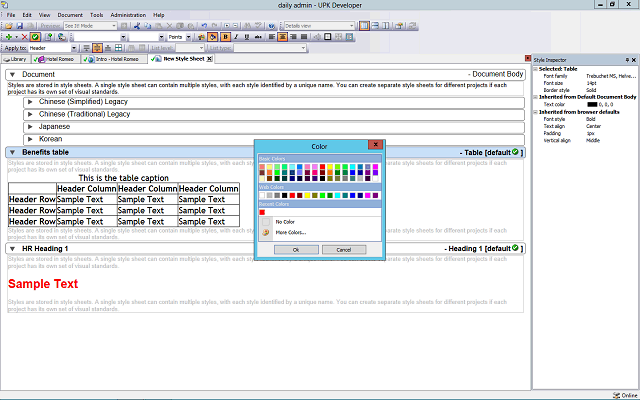This screenshot has width=640, height=400.
Task: Open the Administration menu
Action: [x=128, y=16]
